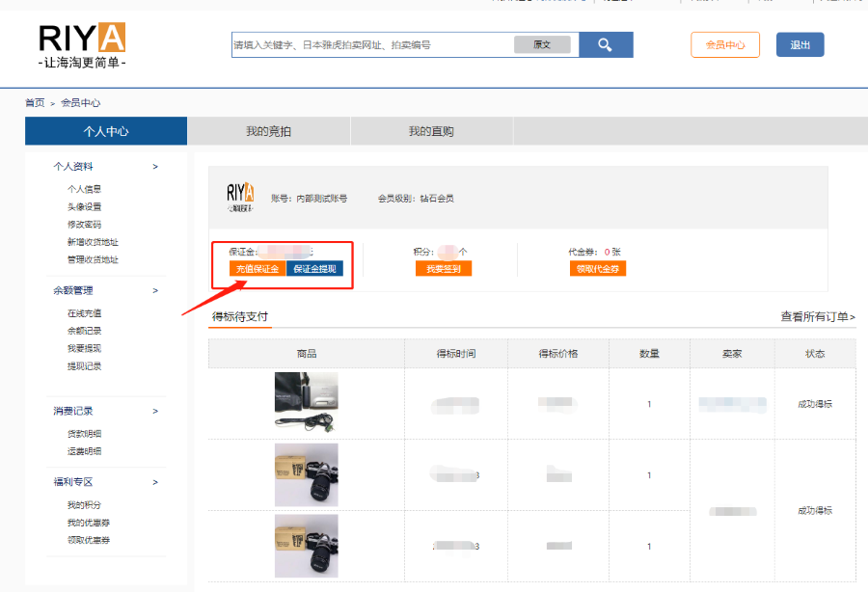The image size is (868, 592).
Task: Switch to the 我的直购 tab
Action: pos(431,131)
